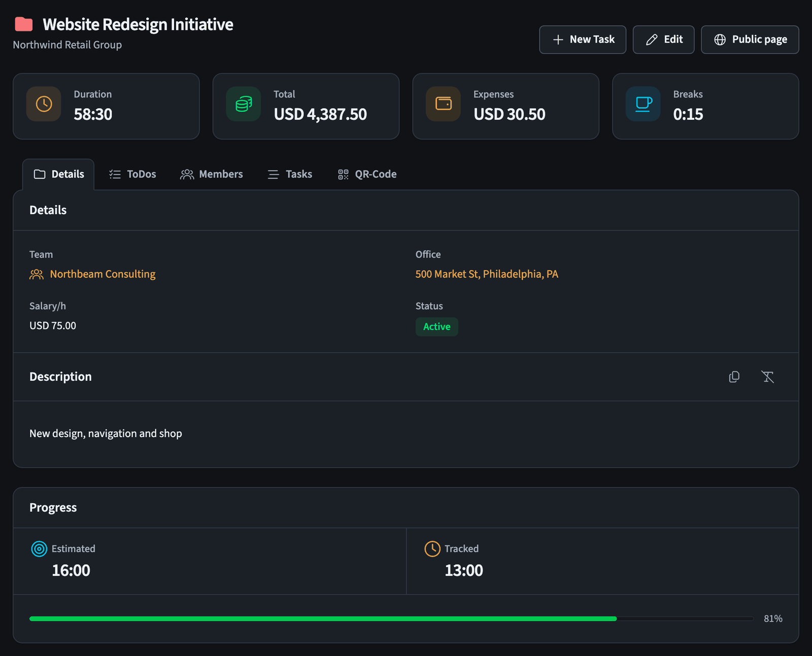Image resolution: width=812 pixels, height=656 pixels.
Task: Open the Northbeam Consulting team link
Action: point(103,274)
